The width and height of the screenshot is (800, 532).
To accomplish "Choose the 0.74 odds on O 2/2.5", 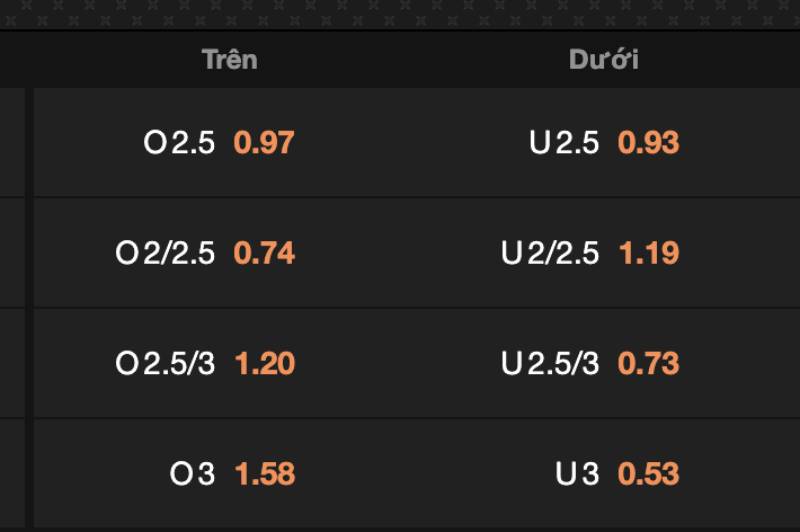I will [264, 253].
